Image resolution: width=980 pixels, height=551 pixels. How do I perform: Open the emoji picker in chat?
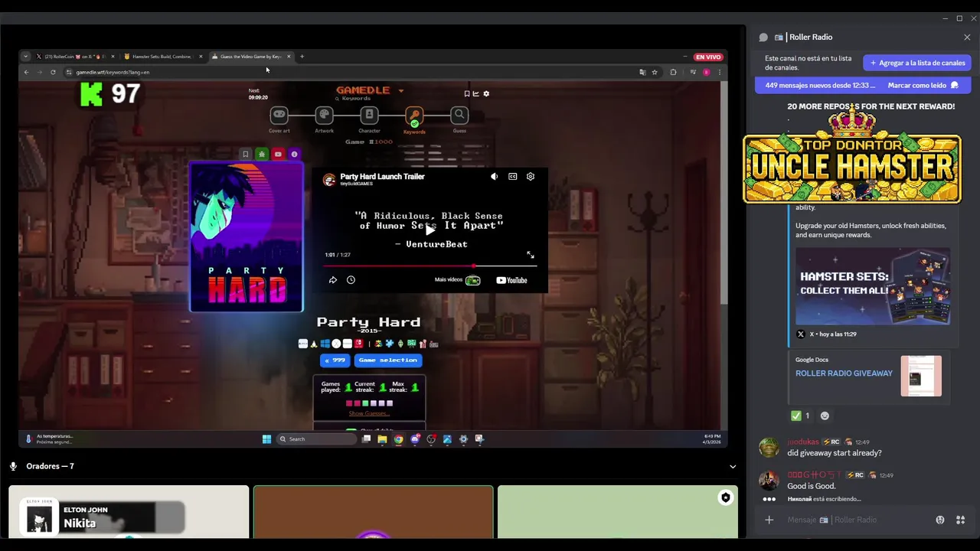point(940,520)
